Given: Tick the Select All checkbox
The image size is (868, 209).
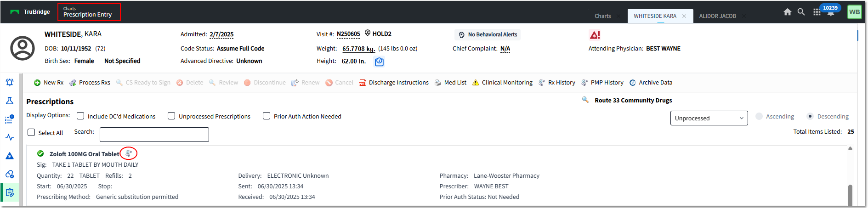Looking at the screenshot, I should point(31,132).
